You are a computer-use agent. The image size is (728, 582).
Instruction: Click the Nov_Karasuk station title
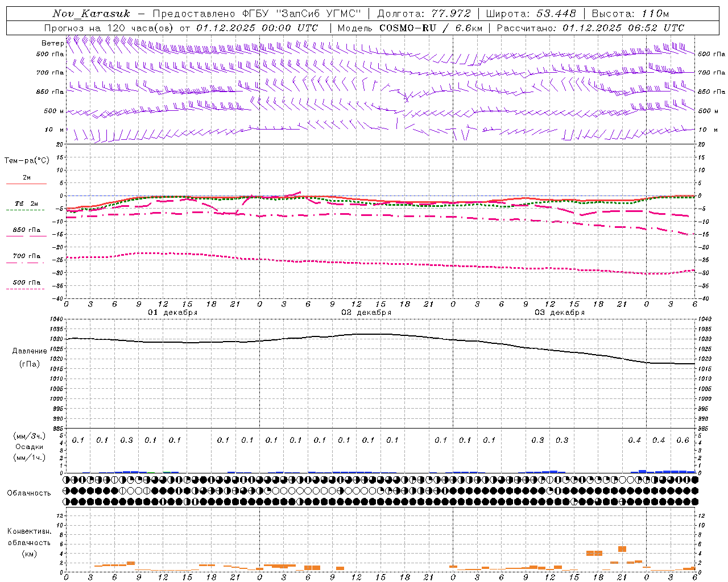91,14
